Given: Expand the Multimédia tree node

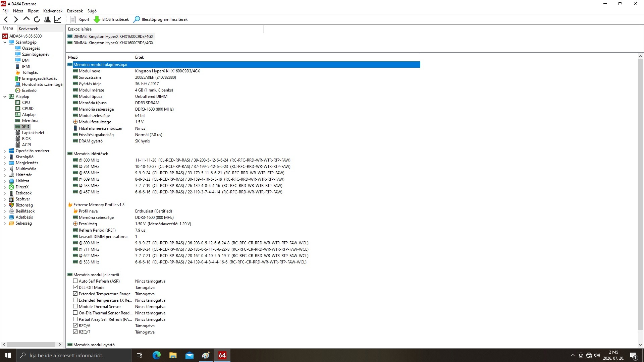Looking at the screenshot, I should pos(5,169).
